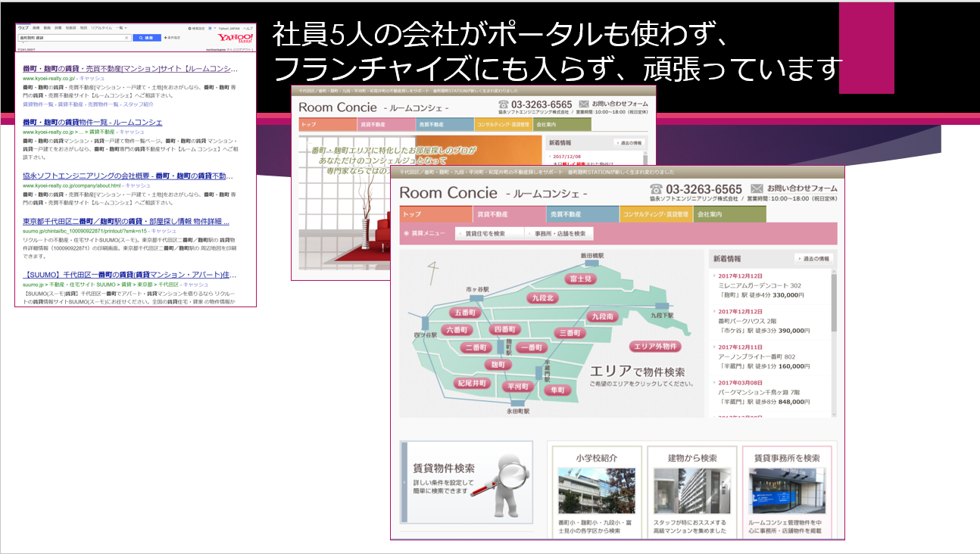
Task: Open news item アーノンブライト一番町 802
Action: click(x=757, y=356)
